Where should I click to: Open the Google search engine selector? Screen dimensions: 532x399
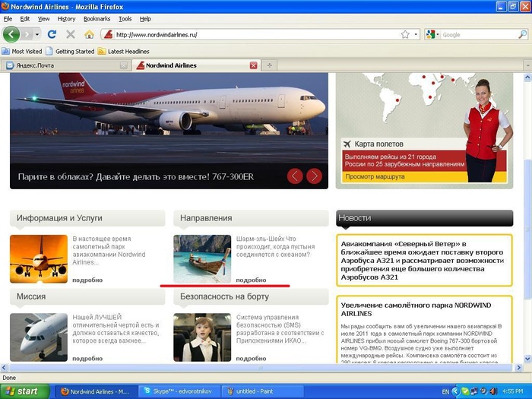tap(432, 35)
